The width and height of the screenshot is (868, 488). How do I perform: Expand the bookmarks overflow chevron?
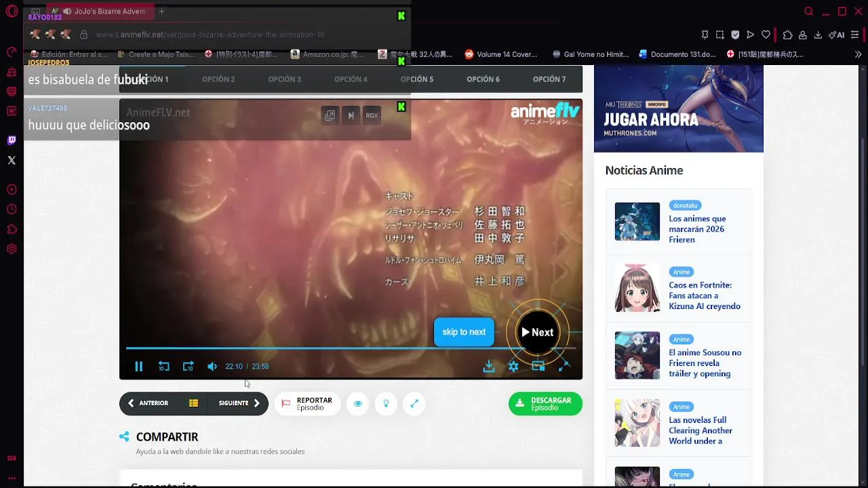tap(858, 54)
